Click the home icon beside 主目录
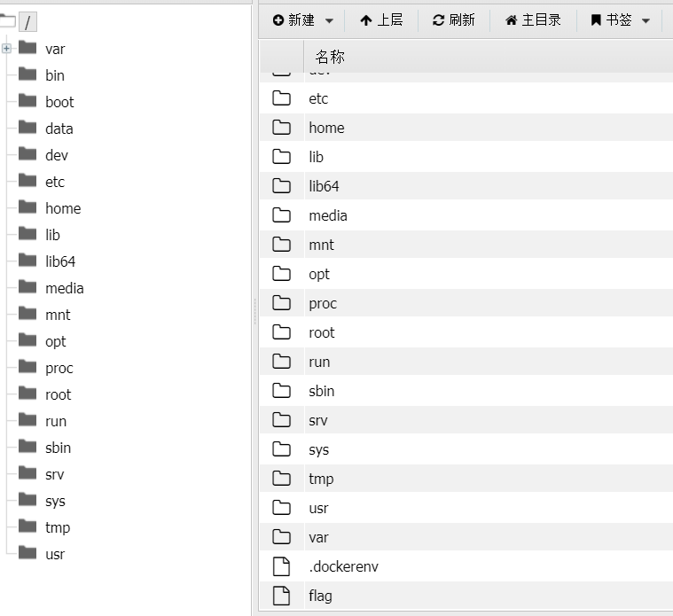 point(511,20)
